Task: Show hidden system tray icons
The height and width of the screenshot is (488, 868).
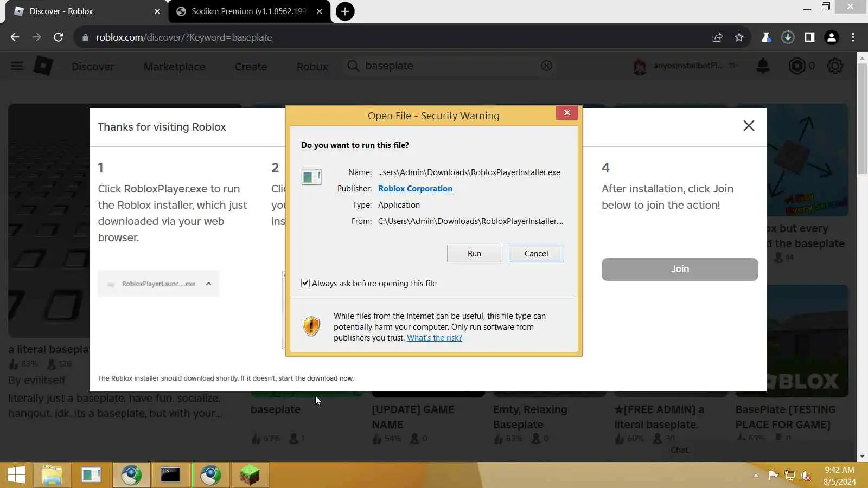Action: pos(756,476)
